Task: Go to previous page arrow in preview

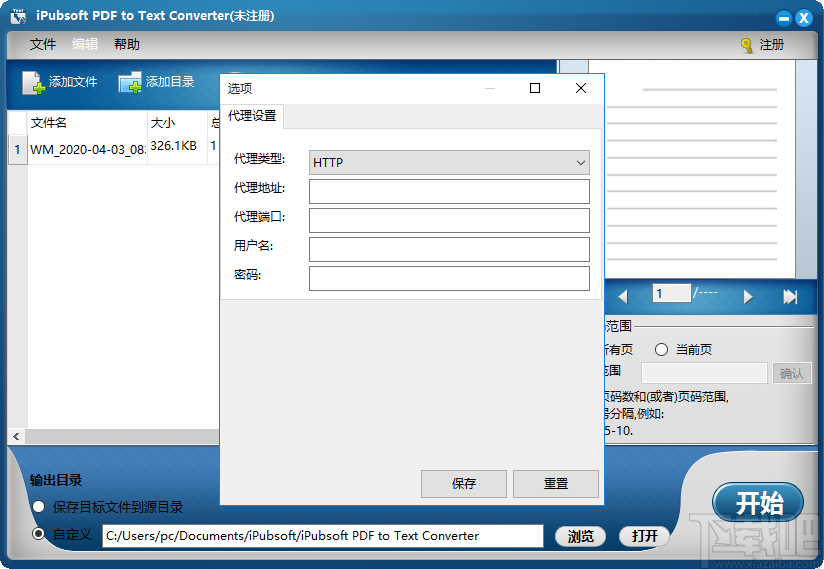Action: pos(623,297)
